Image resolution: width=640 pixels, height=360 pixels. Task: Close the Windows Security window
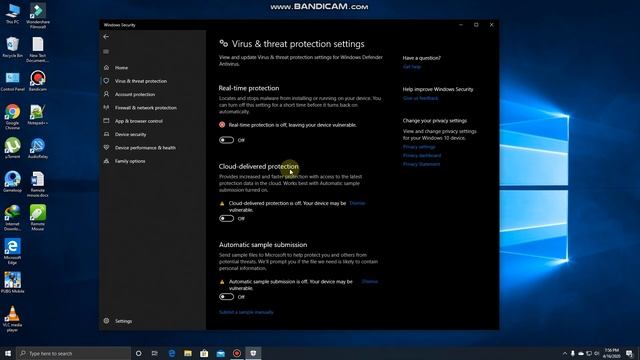[x=491, y=25]
